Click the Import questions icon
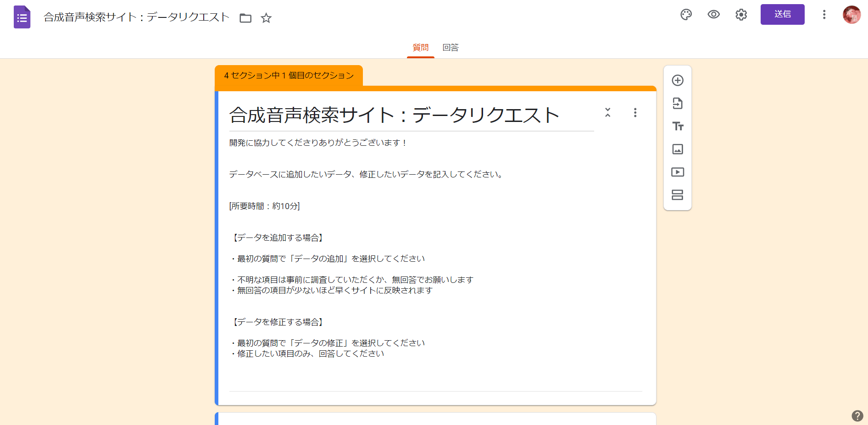This screenshot has height=425, width=868. coord(678,103)
